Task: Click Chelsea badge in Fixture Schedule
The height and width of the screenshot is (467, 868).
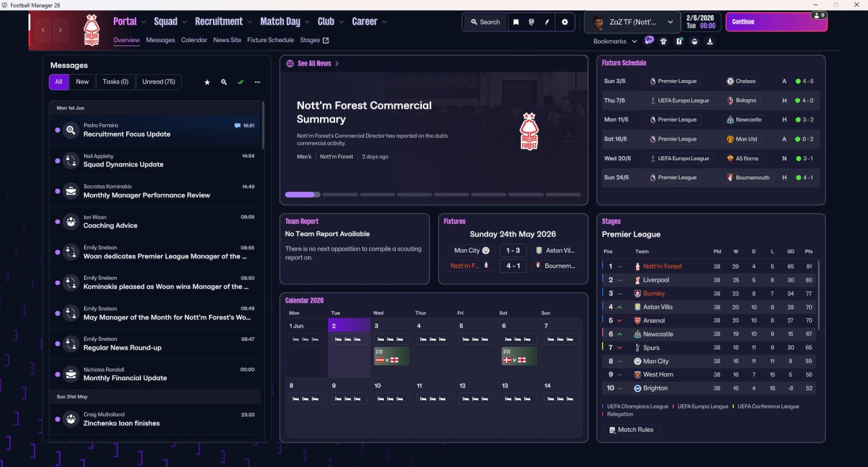Action: 730,81
